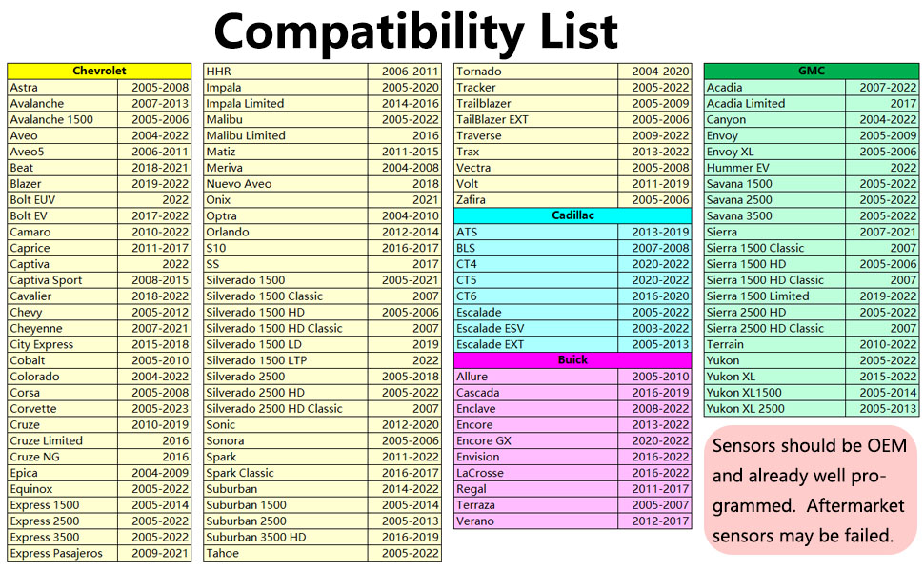Select the Escalade ESV cell
The width and height of the screenshot is (924, 572).
[536, 329]
